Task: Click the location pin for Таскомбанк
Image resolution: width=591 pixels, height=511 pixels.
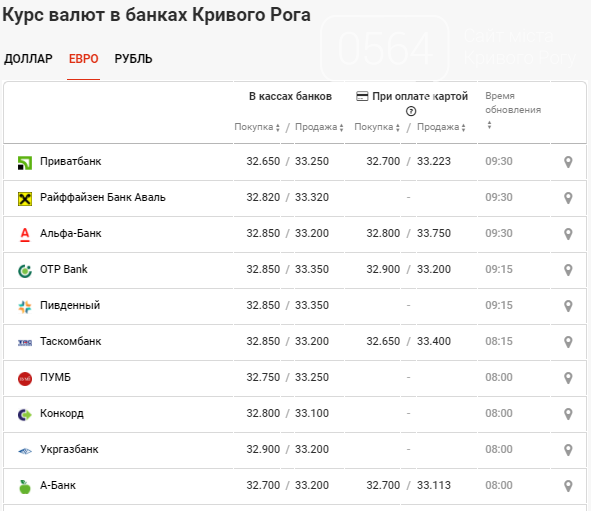Action: (x=568, y=342)
